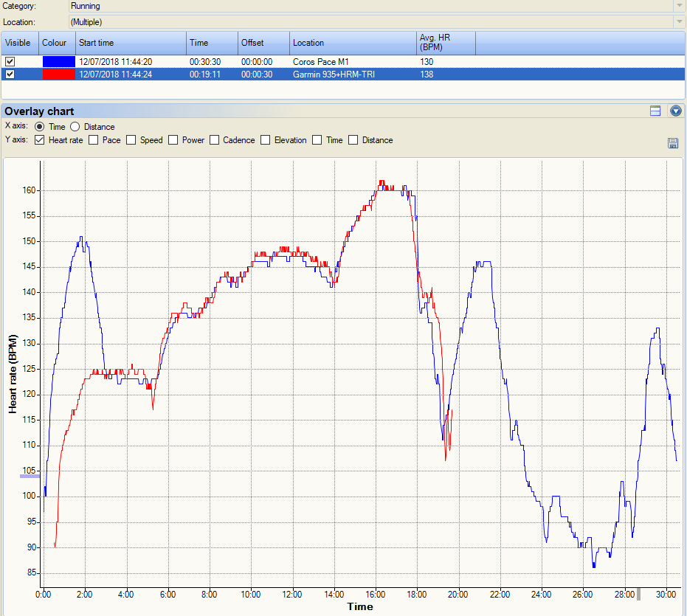The height and width of the screenshot is (616, 687).
Task: Click the average HR value 130
Action: tap(427, 62)
